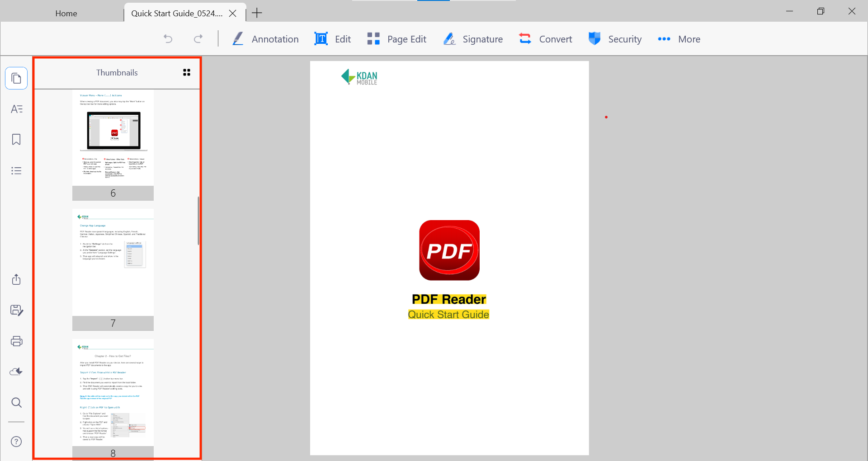This screenshot has width=868, height=461.
Task: Switch to the Home tab
Action: pyautogui.click(x=66, y=14)
